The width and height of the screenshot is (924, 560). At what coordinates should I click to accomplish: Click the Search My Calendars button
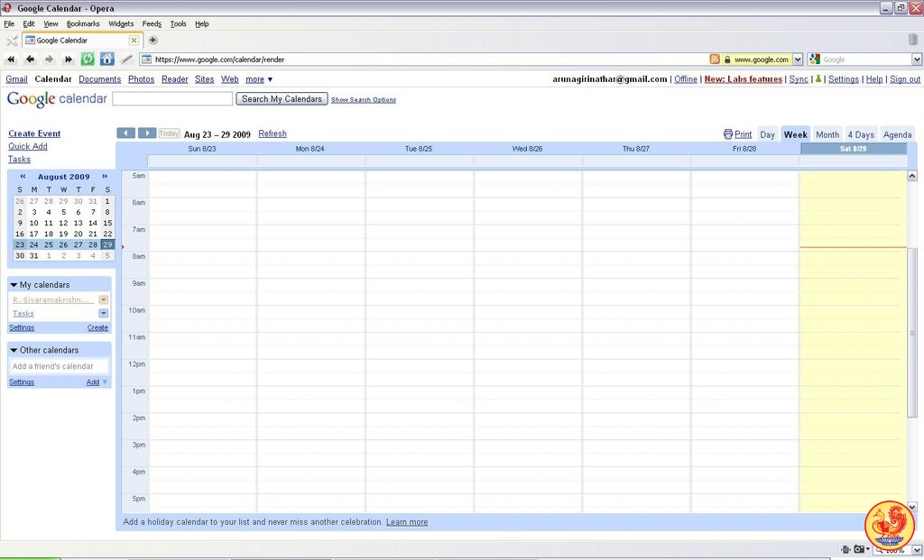click(x=282, y=99)
